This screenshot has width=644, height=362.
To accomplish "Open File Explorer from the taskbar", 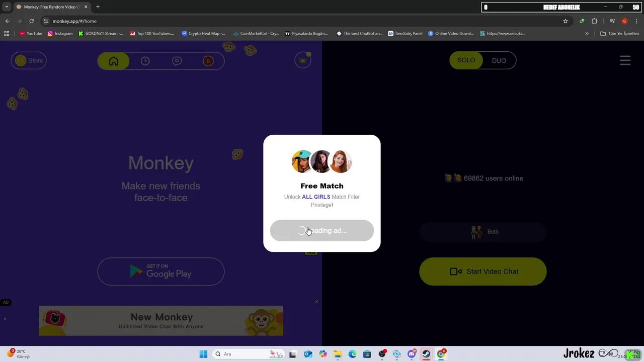I will click(x=338, y=354).
